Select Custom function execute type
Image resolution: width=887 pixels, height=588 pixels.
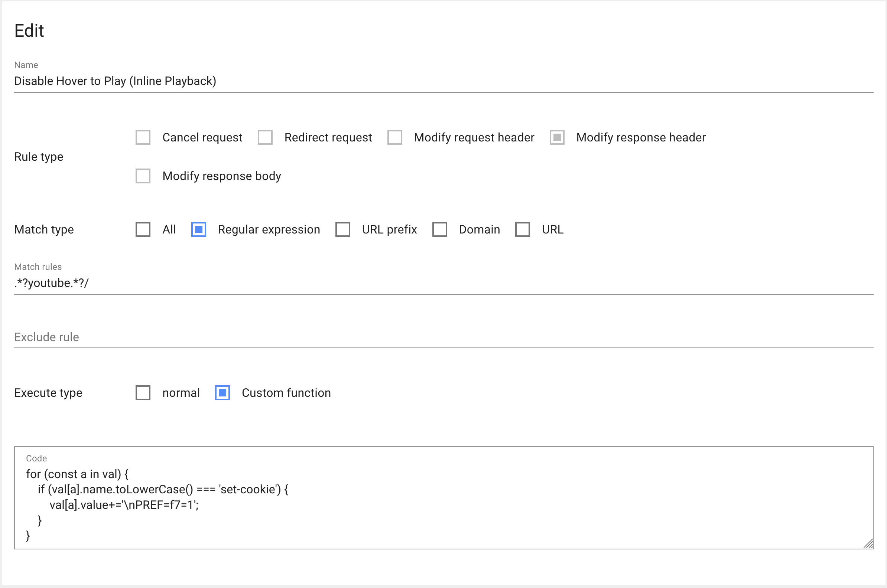point(222,393)
